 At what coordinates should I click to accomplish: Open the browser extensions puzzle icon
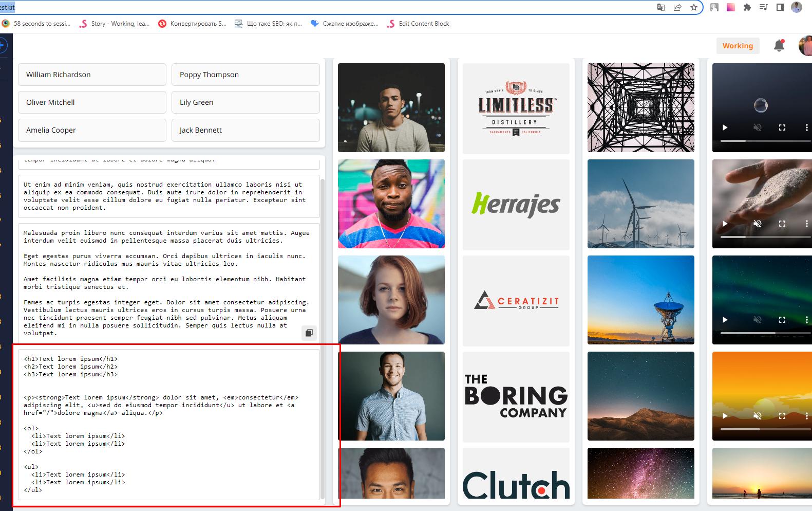(747, 7)
